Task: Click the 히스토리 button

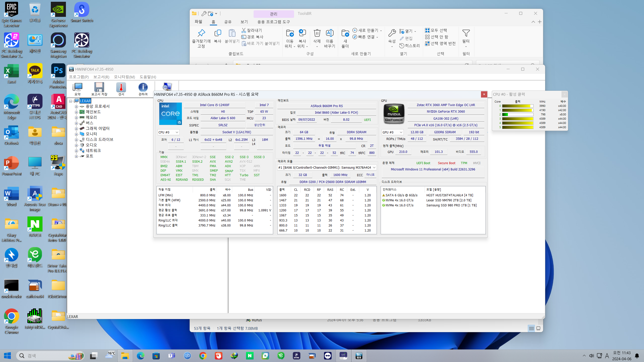Action: tap(410, 46)
